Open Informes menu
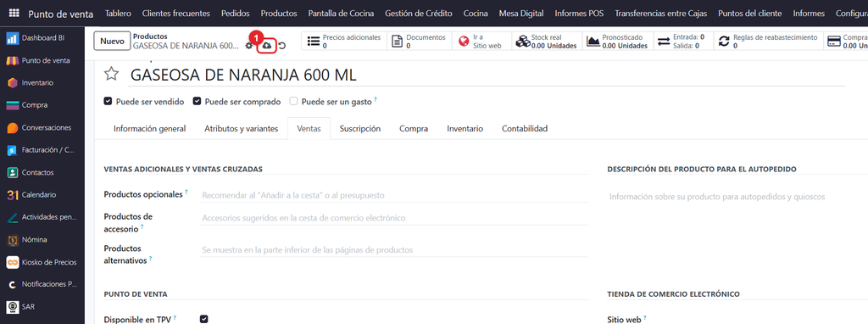 809,14
